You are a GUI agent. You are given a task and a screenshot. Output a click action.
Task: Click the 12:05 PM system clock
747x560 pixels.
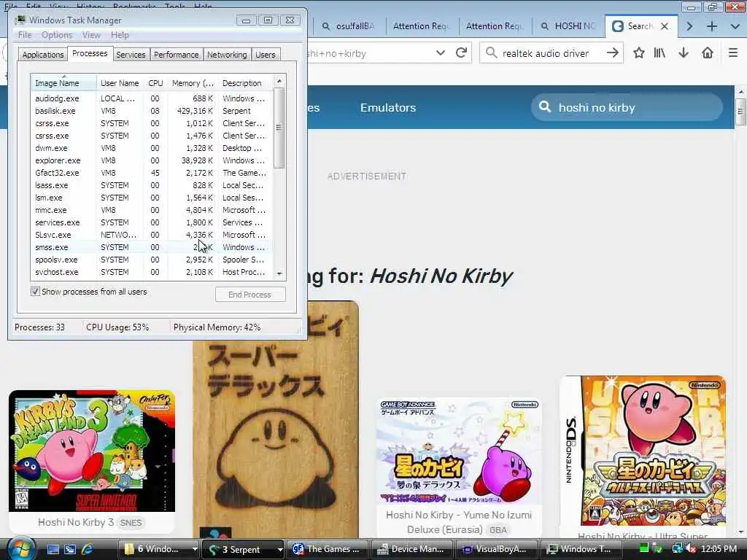click(719, 548)
